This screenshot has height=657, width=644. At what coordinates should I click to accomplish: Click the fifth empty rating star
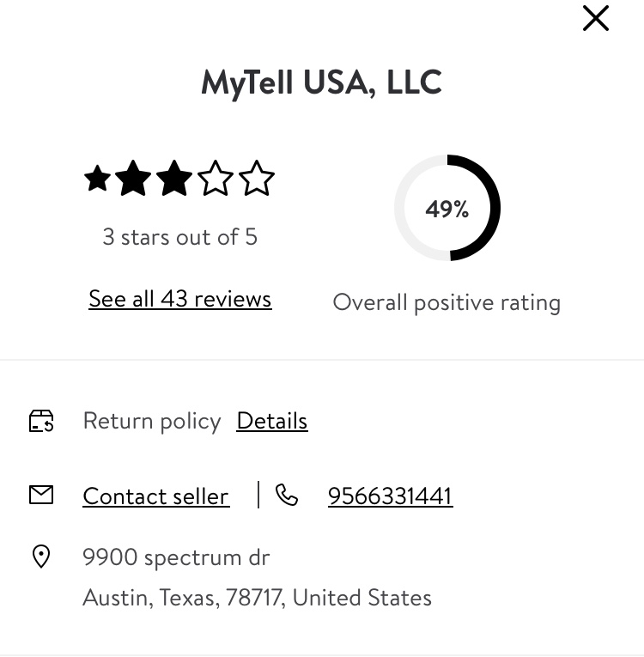(256, 179)
